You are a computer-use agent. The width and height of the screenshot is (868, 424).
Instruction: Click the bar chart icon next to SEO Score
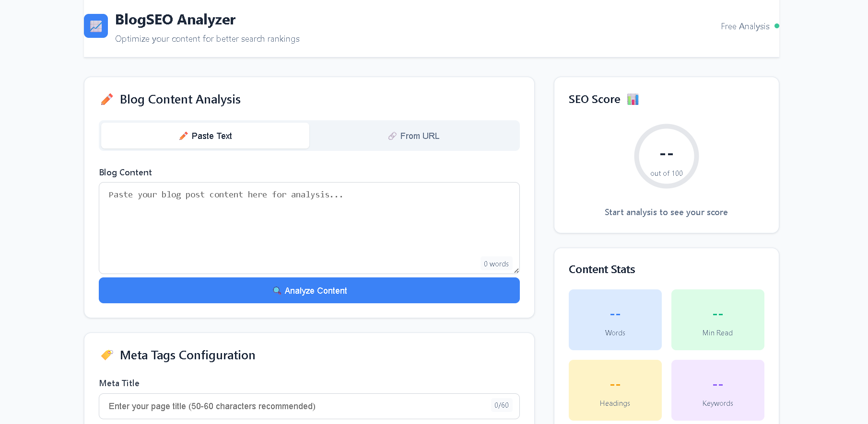tap(633, 99)
